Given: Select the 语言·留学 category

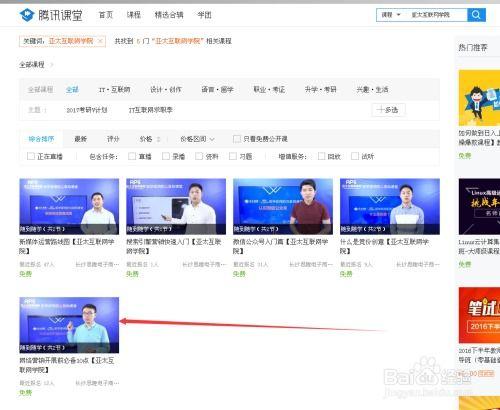Looking at the screenshot, I should tap(217, 89).
